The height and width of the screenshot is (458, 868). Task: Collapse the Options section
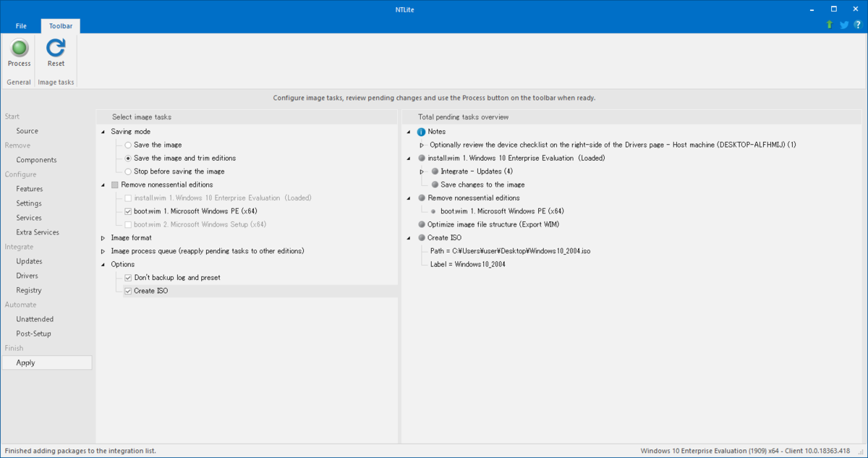coord(103,264)
